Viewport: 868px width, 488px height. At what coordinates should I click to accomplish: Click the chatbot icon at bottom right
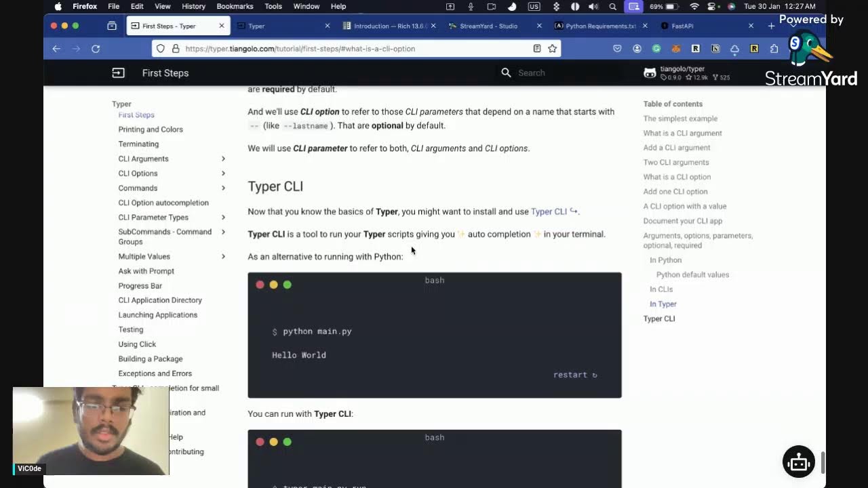tap(799, 462)
